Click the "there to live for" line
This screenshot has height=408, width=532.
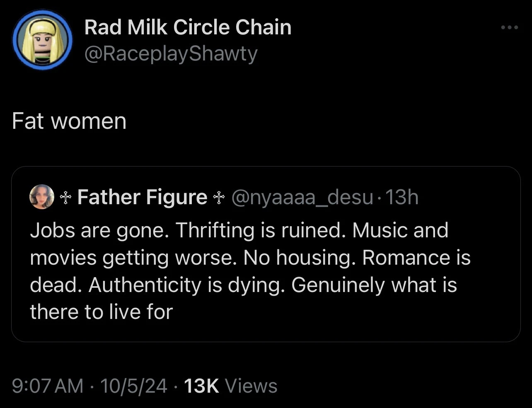pyautogui.click(x=101, y=312)
